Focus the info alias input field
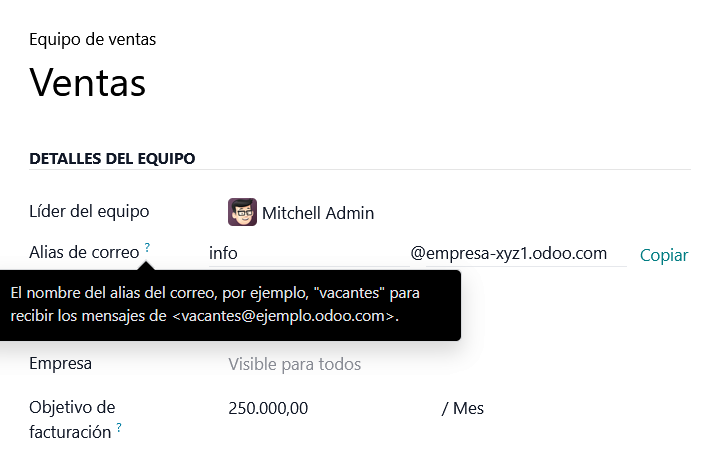Viewport: 706px width, 465px height. [x=309, y=253]
